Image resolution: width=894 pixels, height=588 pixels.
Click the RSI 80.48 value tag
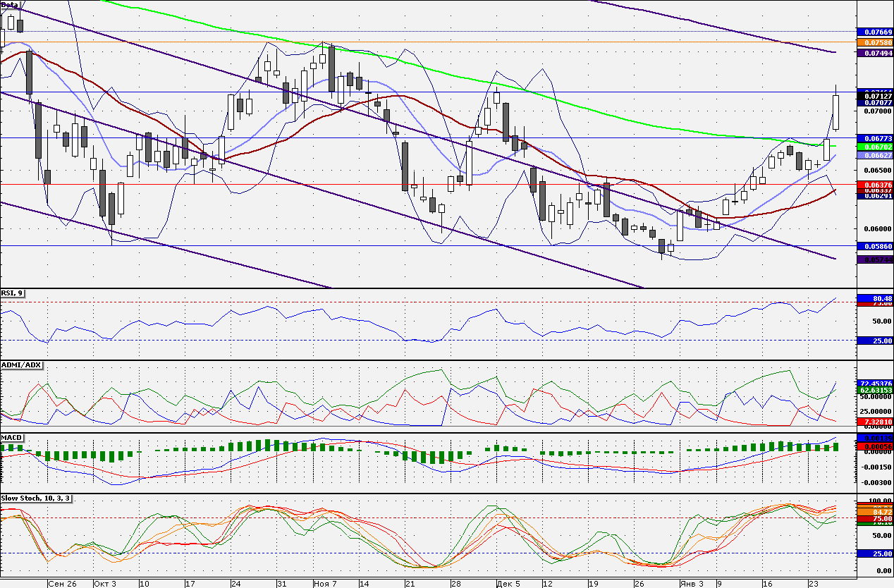coord(874,298)
